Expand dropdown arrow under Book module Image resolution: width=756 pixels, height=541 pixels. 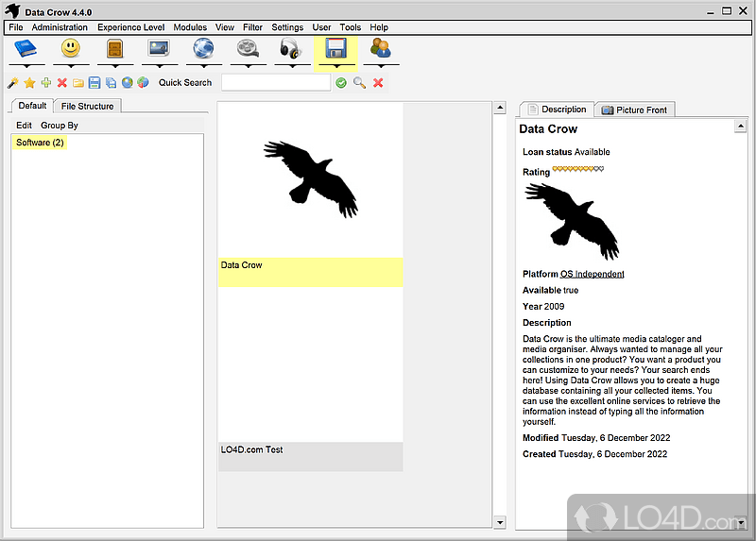(x=26, y=65)
